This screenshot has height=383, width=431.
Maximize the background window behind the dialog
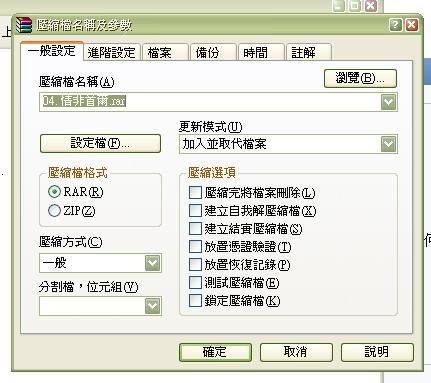[x=355, y=6]
